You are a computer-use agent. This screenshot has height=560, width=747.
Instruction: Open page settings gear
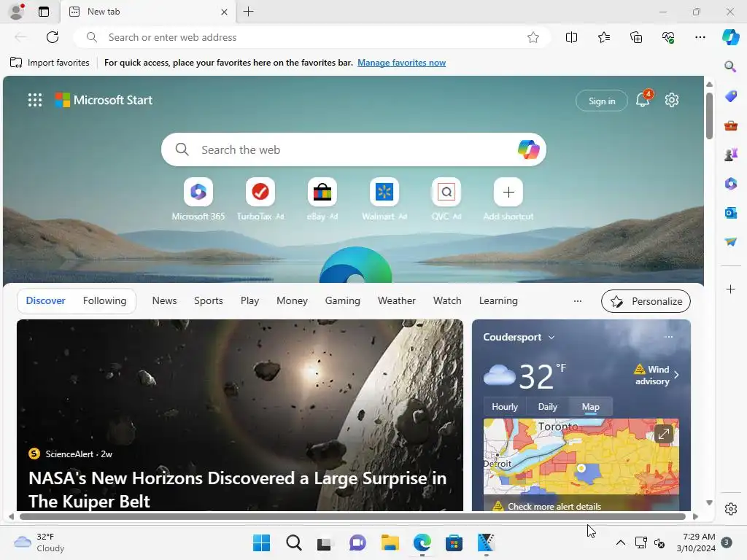[x=672, y=100]
